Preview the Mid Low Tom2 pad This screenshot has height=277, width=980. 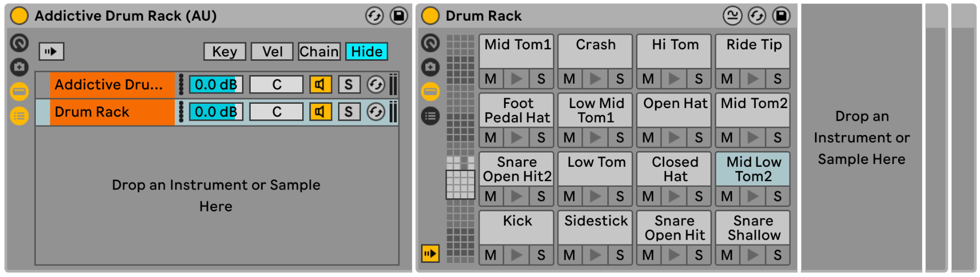(753, 196)
